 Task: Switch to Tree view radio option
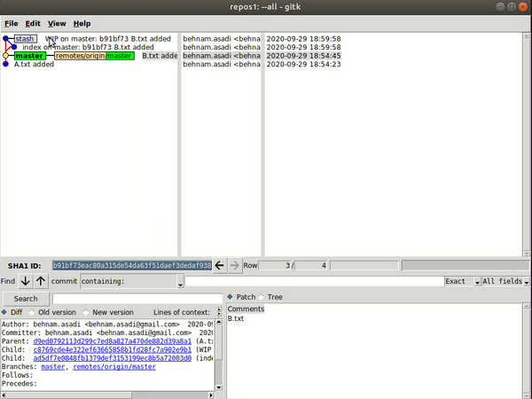pos(261,297)
